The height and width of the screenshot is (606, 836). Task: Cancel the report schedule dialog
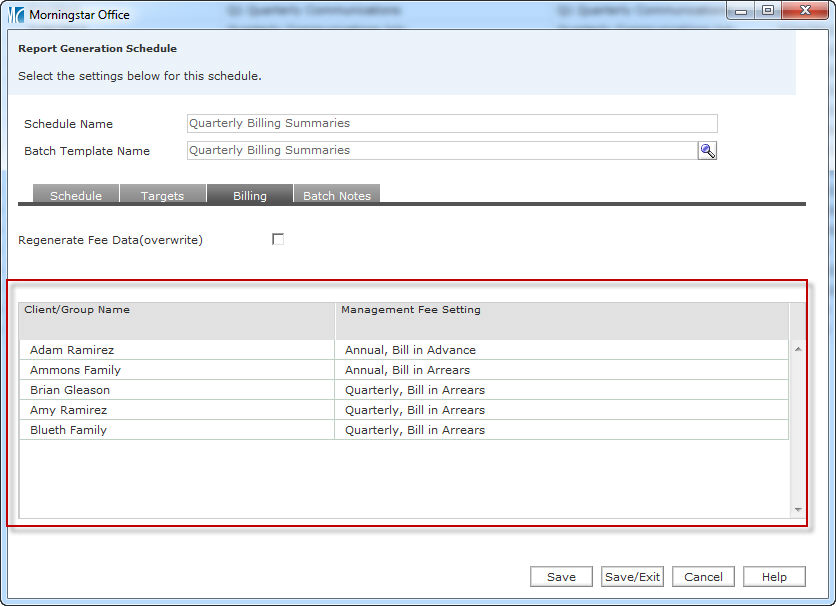coord(703,577)
